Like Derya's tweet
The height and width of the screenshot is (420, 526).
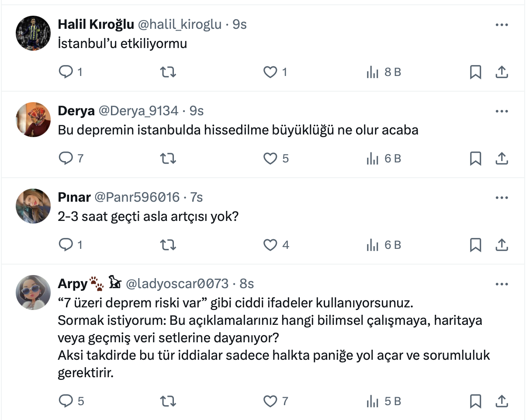(x=270, y=158)
